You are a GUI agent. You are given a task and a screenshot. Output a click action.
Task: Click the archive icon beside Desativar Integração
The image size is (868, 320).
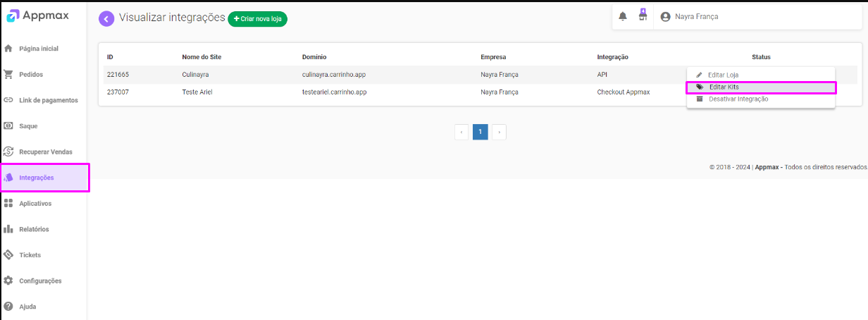700,99
